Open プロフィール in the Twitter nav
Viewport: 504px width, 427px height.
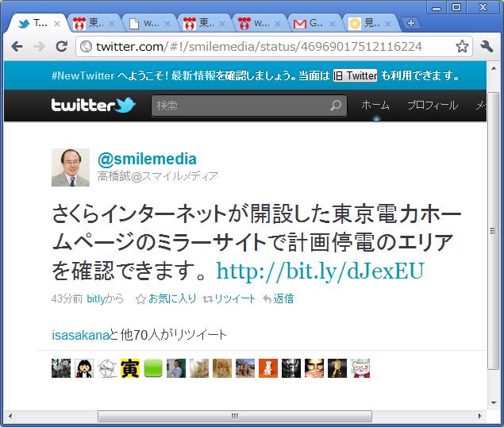coord(433,105)
